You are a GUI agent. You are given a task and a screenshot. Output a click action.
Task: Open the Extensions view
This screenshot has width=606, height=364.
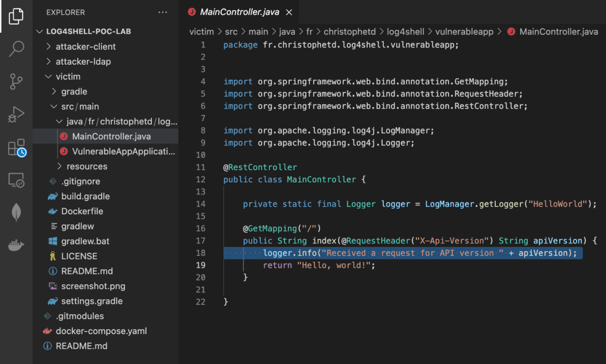[16, 148]
